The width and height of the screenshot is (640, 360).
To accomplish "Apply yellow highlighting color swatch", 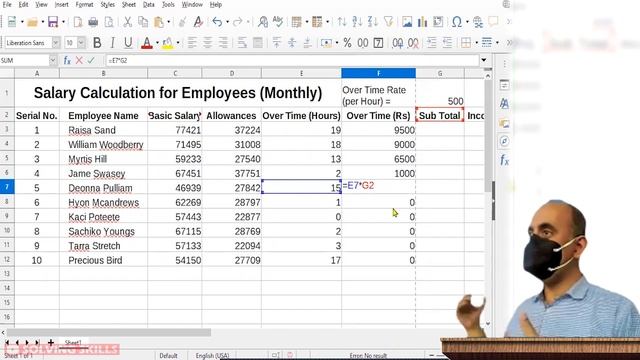I will [x=167, y=42].
